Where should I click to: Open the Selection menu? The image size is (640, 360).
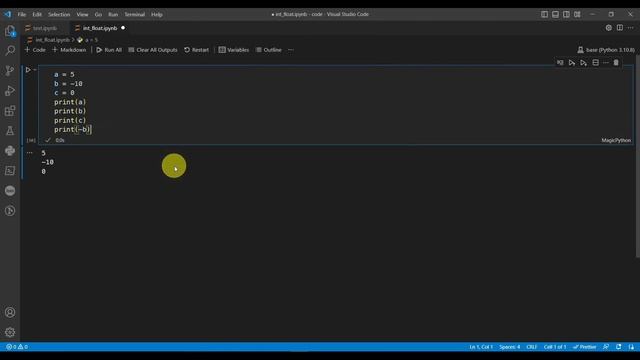coord(59,14)
